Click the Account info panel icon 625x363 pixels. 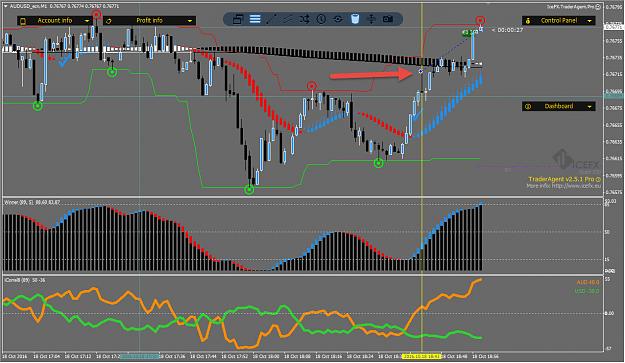coord(23,21)
